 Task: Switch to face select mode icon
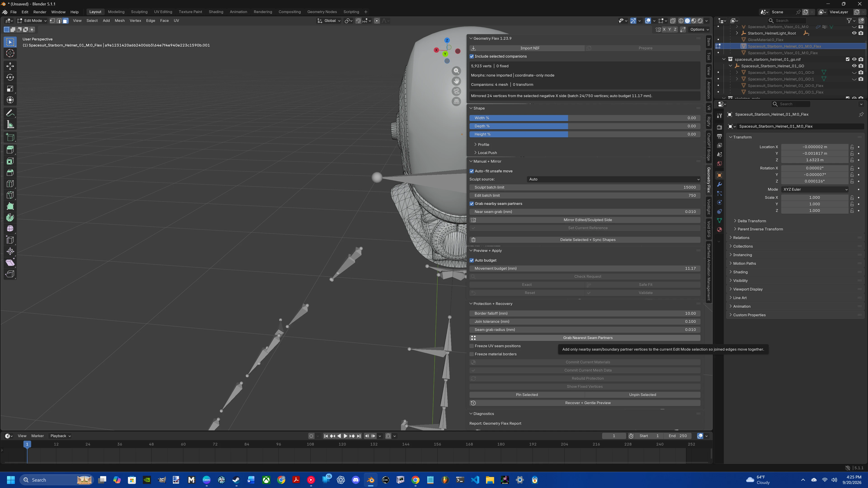[x=66, y=21]
